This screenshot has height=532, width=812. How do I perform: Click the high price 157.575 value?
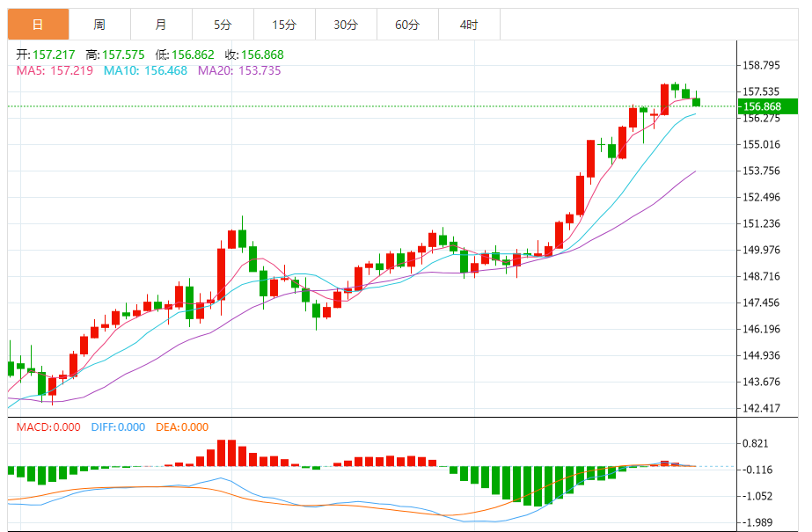pyautogui.click(x=123, y=55)
